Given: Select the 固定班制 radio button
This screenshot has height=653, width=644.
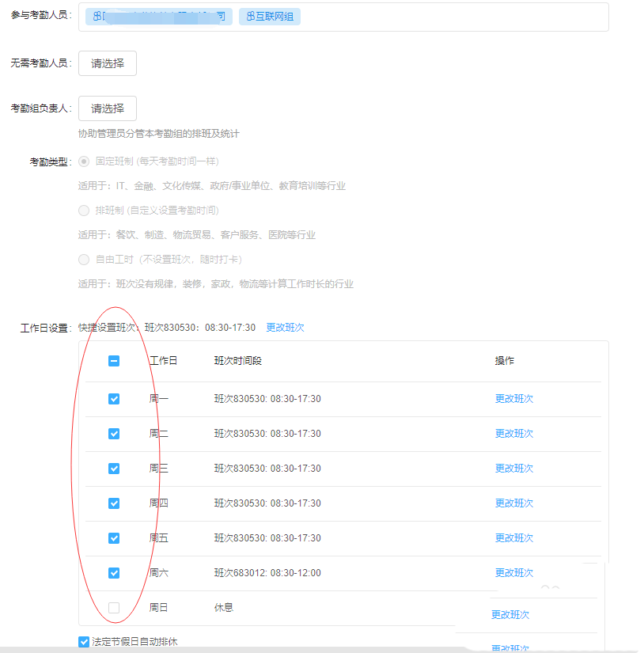Looking at the screenshot, I should 84,163.
